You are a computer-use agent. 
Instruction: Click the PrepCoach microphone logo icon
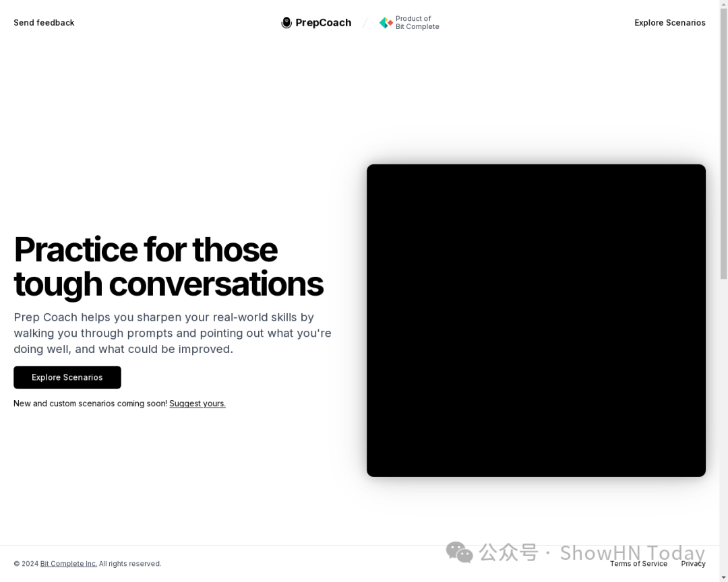click(286, 23)
